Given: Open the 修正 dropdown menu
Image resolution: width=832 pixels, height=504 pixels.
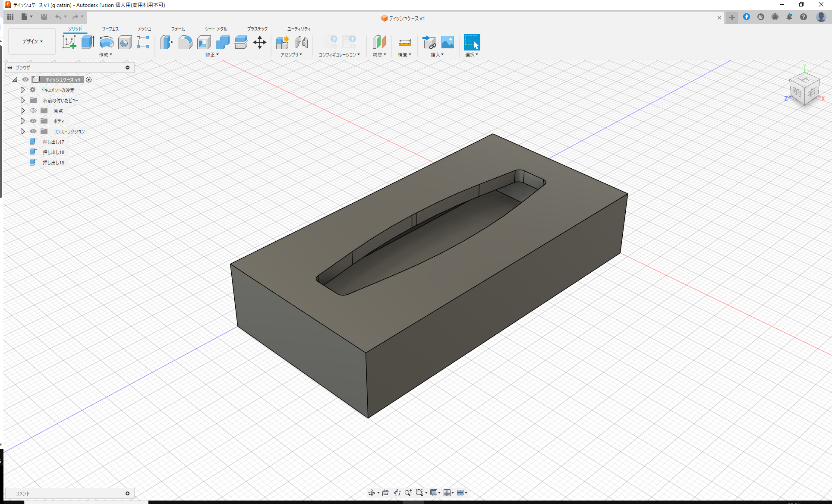Looking at the screenshot, I should [x=212, y=55].
